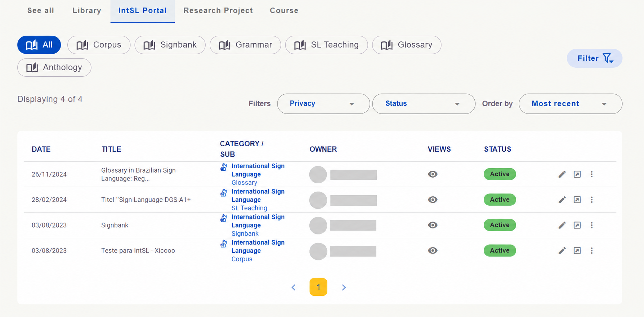Toggle views eye icon for Signbank row

[433, 225]
